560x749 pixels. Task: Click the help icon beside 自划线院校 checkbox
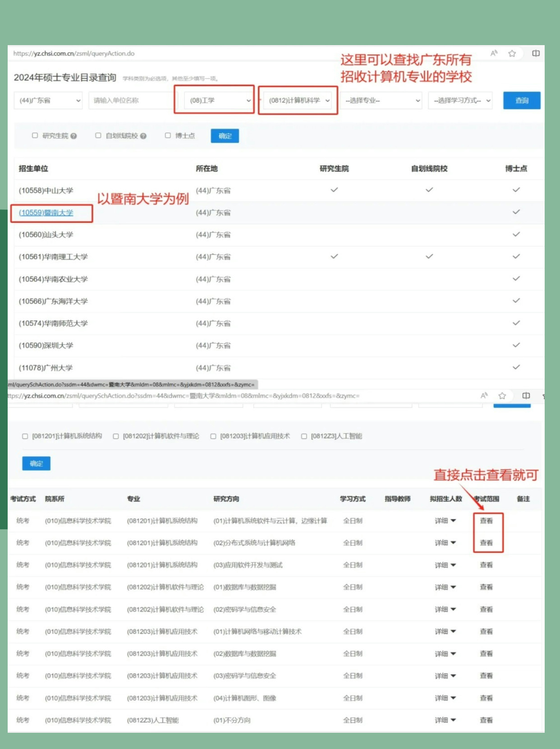[143, 136]
